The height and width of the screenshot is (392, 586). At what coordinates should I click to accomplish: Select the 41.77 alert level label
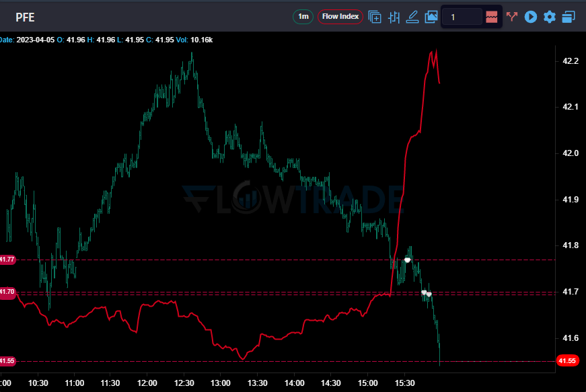7,259
